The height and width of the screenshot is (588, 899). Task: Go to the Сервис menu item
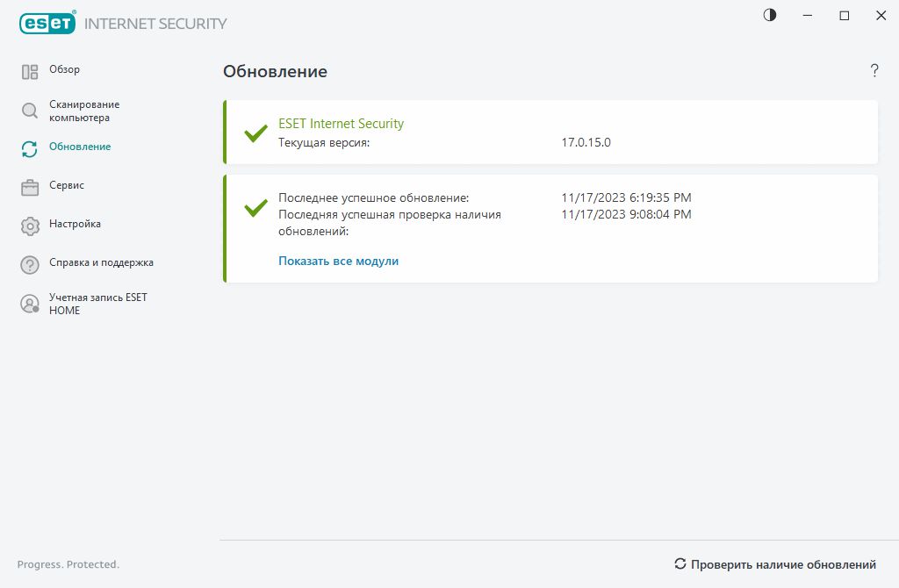pos(67,185)
